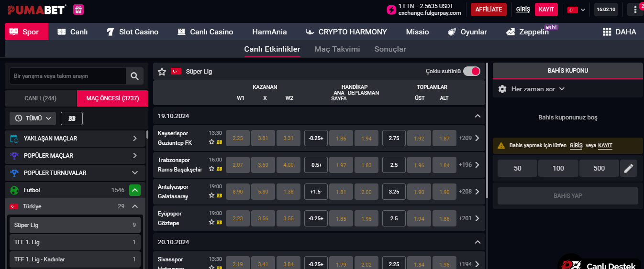Click the KAYIT button in header
The height and width of the screenshot is (269, 644).
[x=546, y=10]
